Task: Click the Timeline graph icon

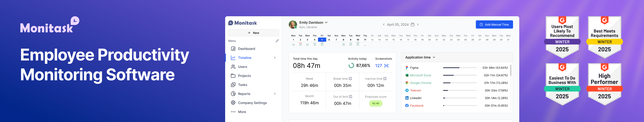Action: (233, 58)
